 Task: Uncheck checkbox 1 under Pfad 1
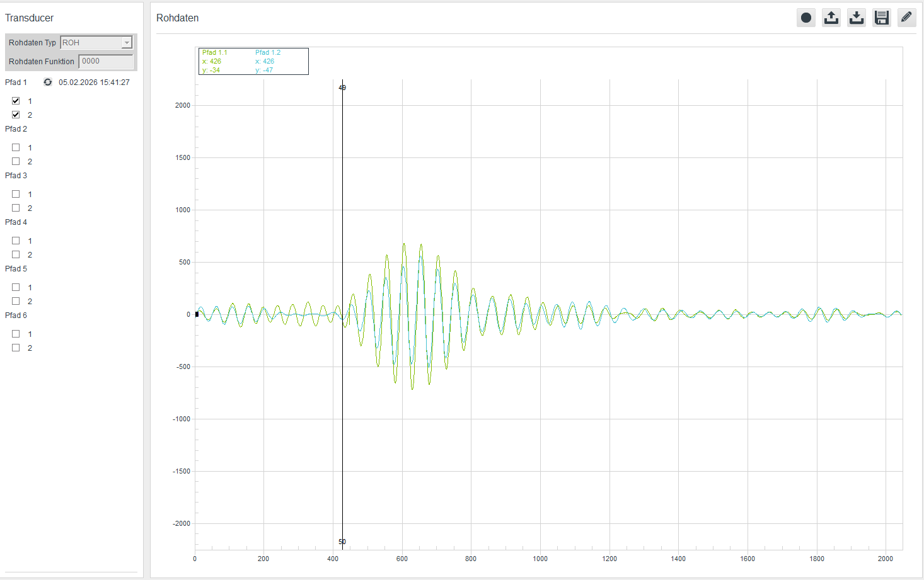pos(16,101)
